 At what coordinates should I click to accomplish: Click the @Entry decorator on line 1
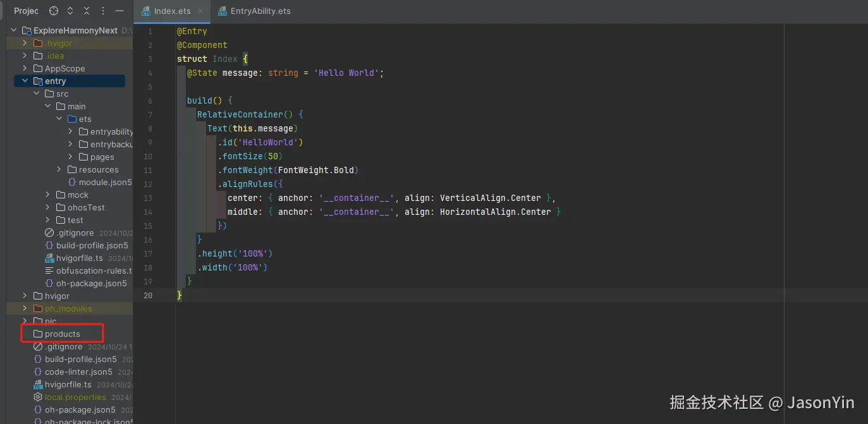click(192, 31)
